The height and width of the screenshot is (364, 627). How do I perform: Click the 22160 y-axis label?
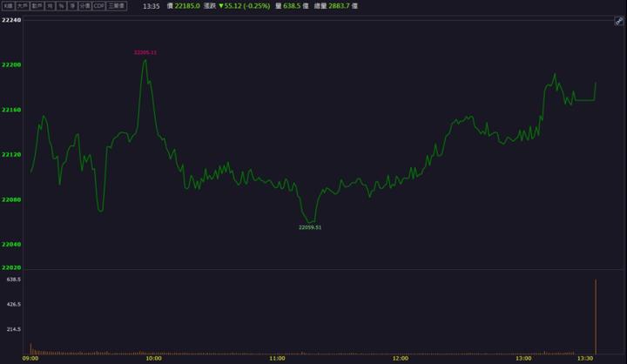11,110
